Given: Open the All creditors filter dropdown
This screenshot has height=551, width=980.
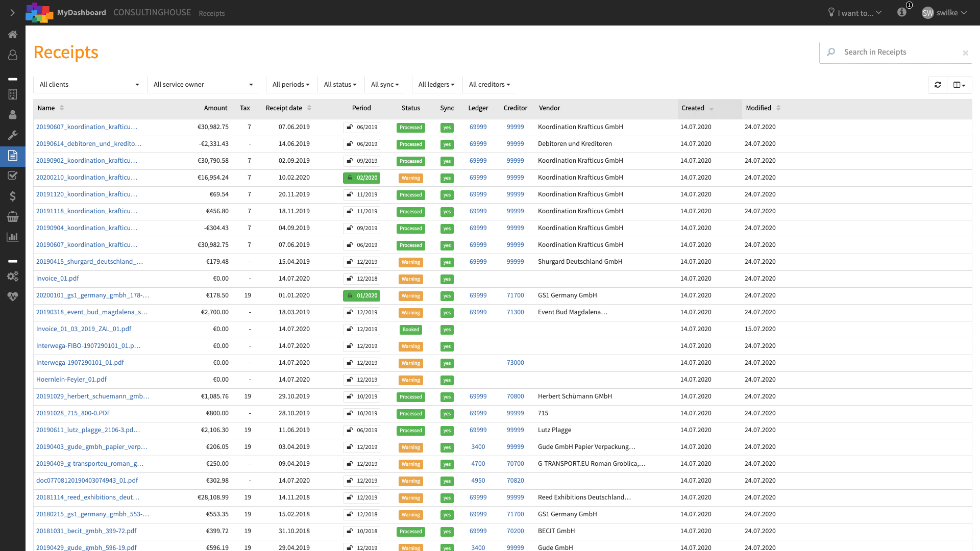Looking at the screenshot, I should (x=489, y=85).
